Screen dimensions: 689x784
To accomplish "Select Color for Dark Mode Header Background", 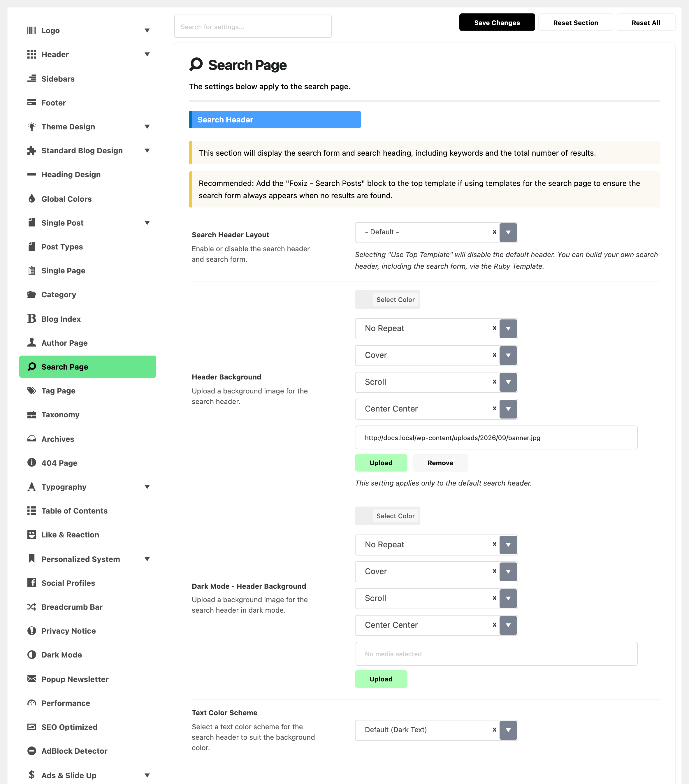I will 387,516.
